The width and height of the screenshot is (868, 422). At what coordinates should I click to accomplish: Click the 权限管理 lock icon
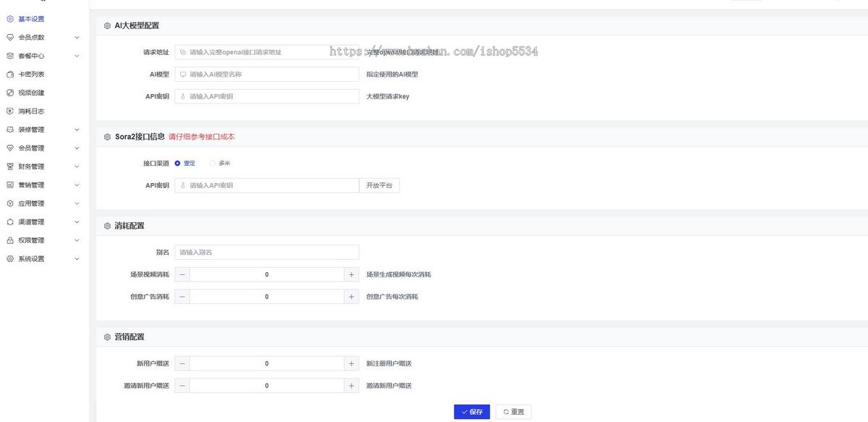click(x=10, y=240)
